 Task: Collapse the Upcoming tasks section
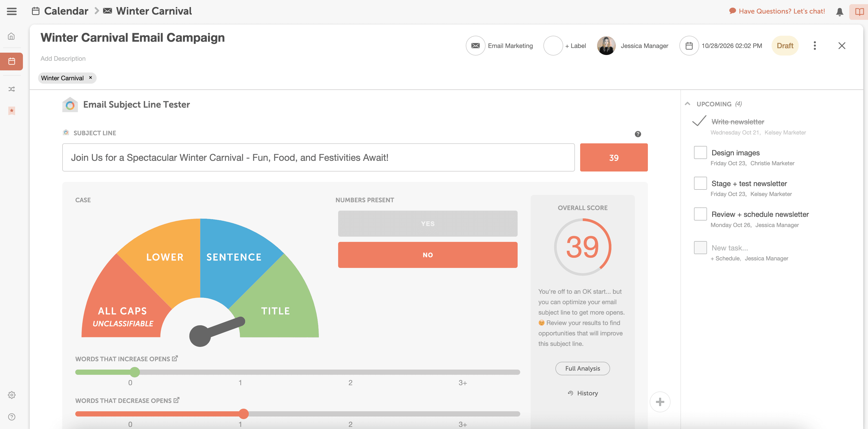pyautogui.click(x=687, y=104)
